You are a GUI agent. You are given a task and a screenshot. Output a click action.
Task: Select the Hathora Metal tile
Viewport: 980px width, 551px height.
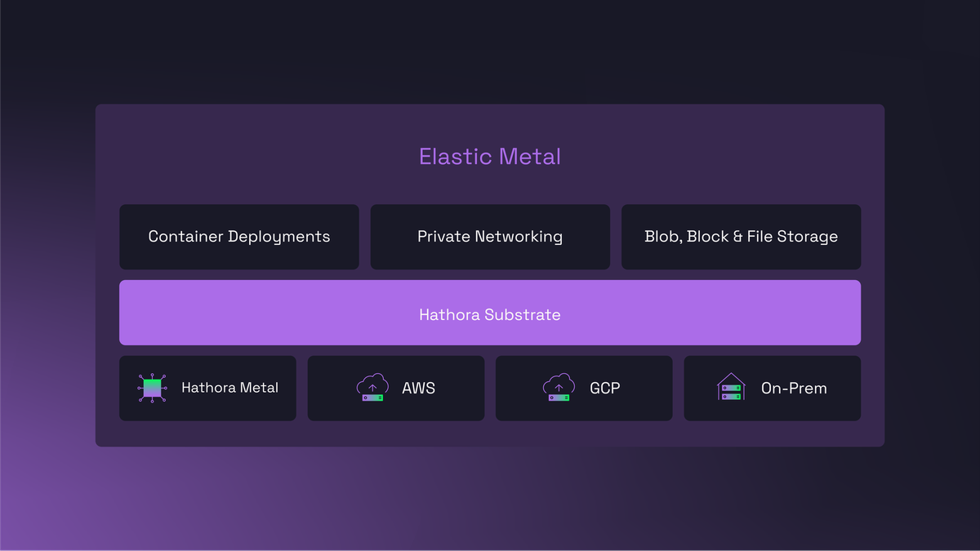click(207, 388)
